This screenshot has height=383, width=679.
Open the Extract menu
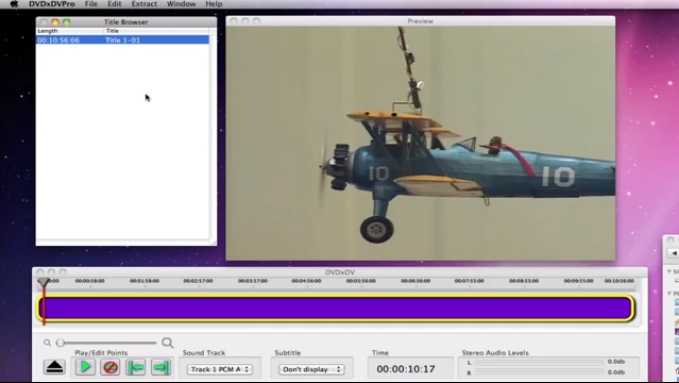pos(144,4)
